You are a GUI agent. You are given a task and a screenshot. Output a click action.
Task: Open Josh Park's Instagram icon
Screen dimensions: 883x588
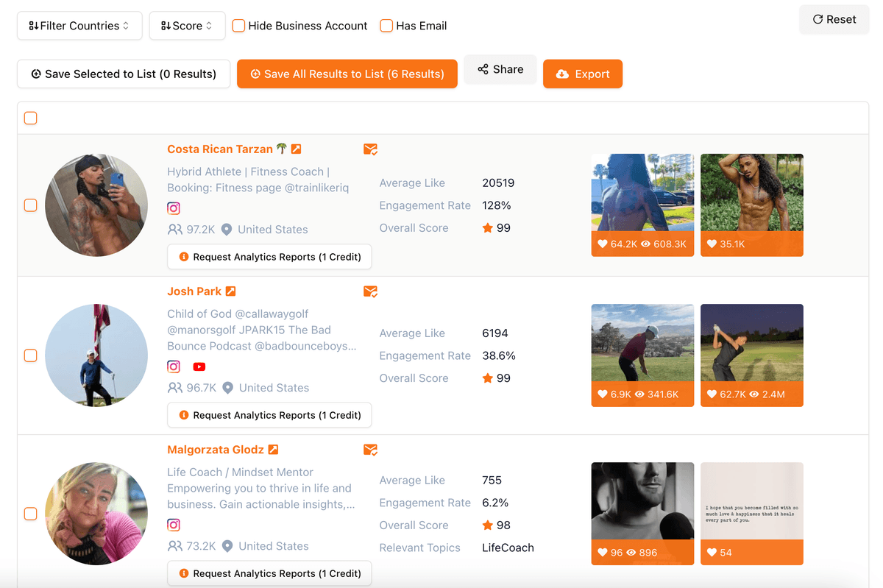pyautogui.click(x=174, y=366)
